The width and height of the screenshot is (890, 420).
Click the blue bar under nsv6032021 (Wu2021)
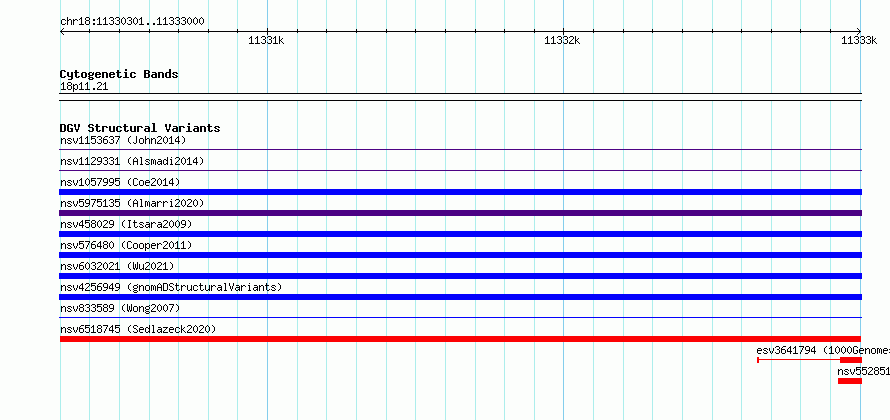(x=460, y=276)
